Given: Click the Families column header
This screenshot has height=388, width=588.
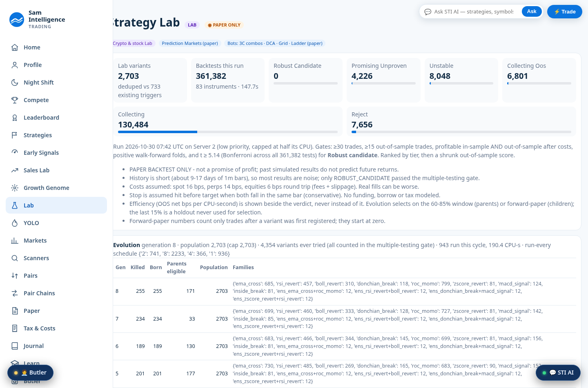Looking at the screenshot, I should coord(243,268).
